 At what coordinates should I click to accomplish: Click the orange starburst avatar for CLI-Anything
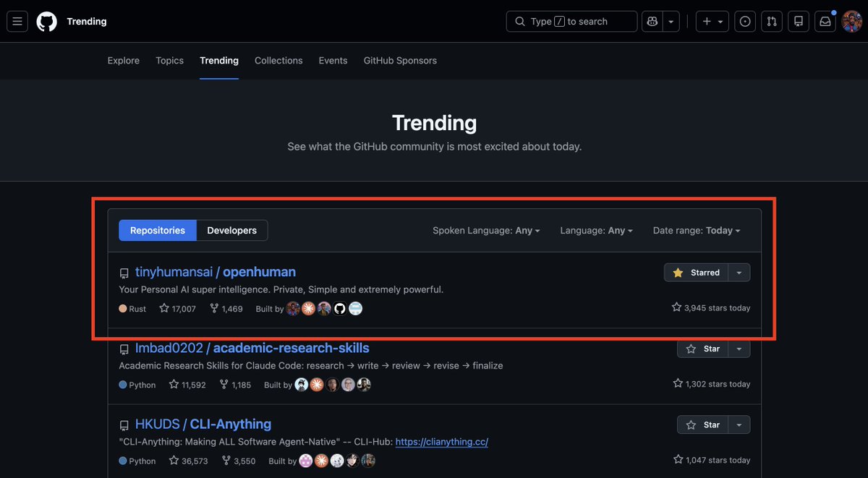click(x=321, y=461)
